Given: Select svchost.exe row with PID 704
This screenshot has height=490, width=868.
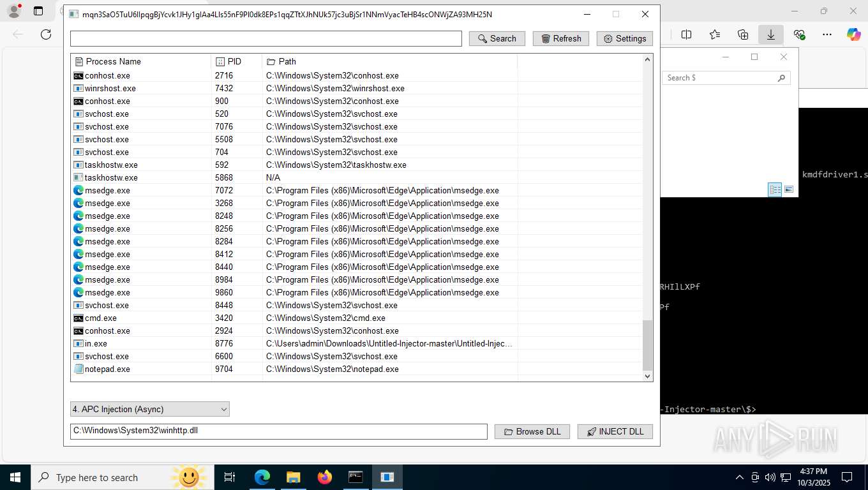Looking at the screenshot, I should point(357,152).
